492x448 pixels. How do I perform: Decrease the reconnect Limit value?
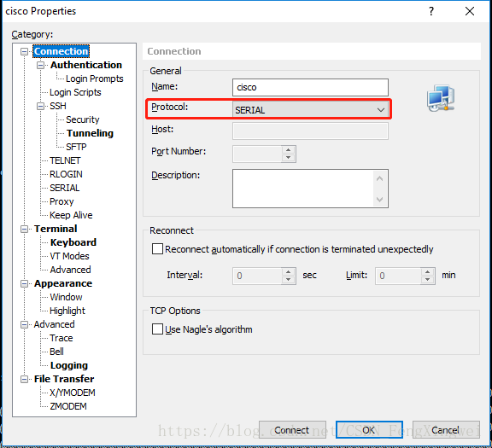point(428,280)
